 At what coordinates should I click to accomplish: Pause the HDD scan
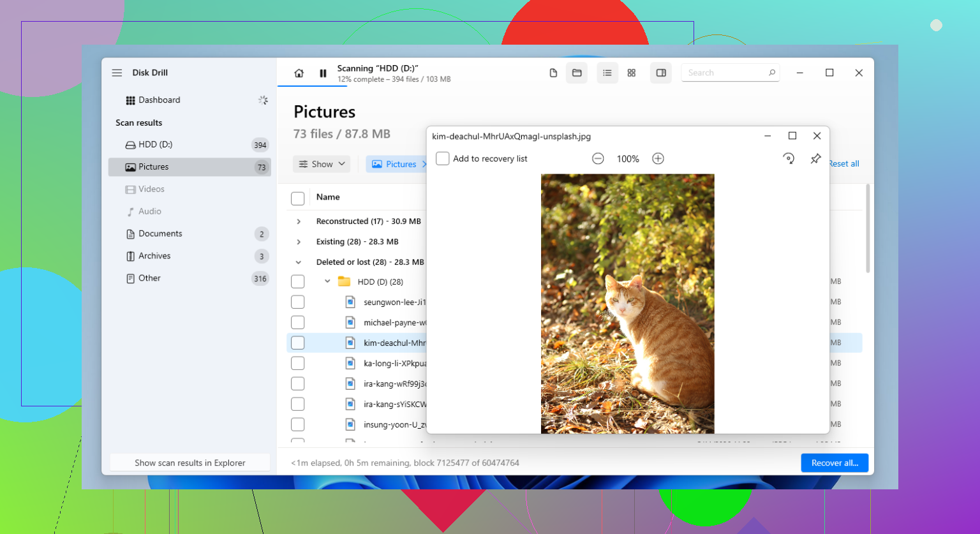[323, 73]
